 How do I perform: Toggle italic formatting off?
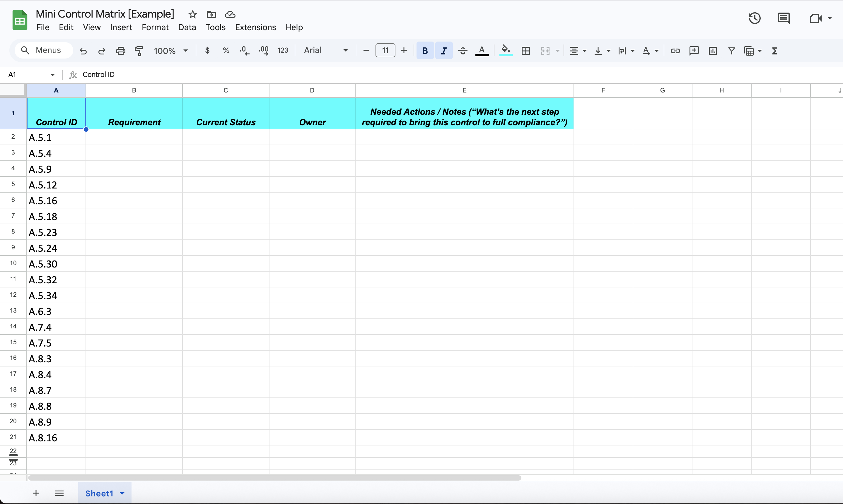[x=444, y=51]
